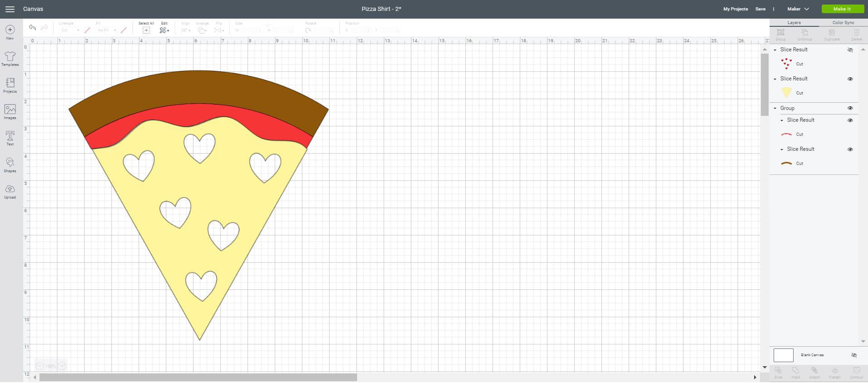Image resolution: width=868 pixels, height=383 pixels.
Task: Click the Upload icon
Action: 10,189
